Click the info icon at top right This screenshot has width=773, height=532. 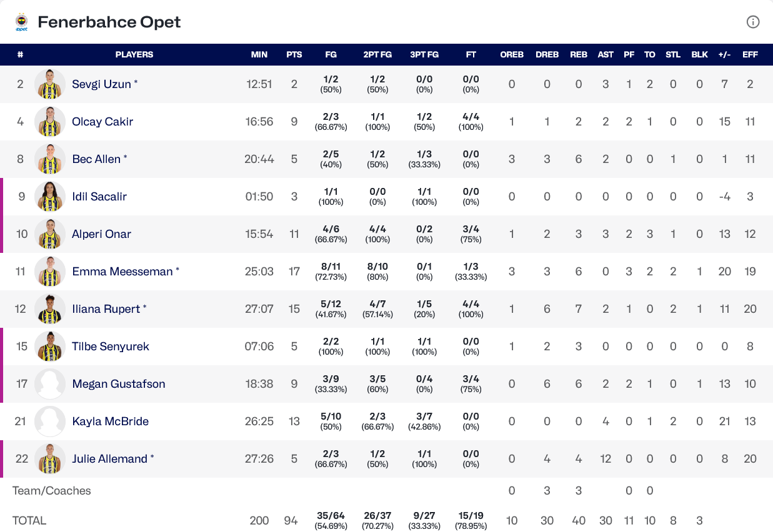coord(753,22)
